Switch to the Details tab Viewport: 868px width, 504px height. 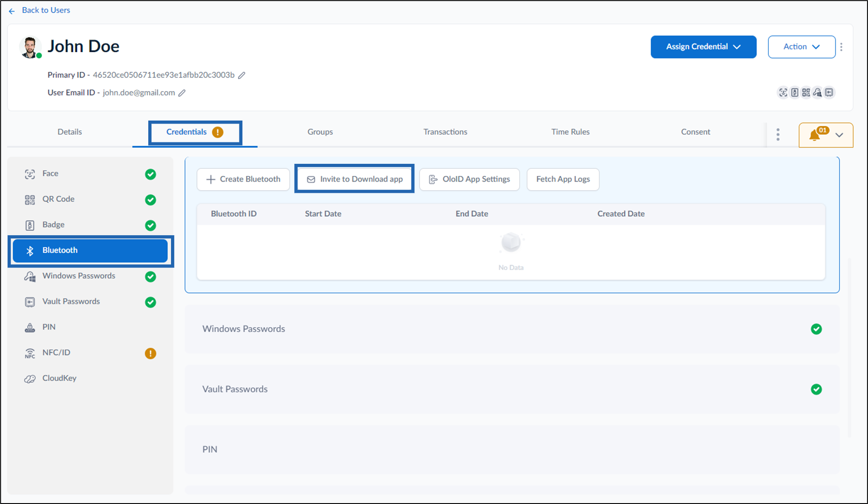pyautogui.click(x=70, y=132)
